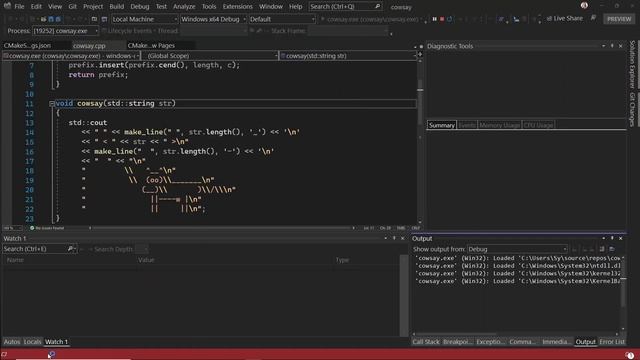Click the search magnifier in Watch 1

(70, 249)
